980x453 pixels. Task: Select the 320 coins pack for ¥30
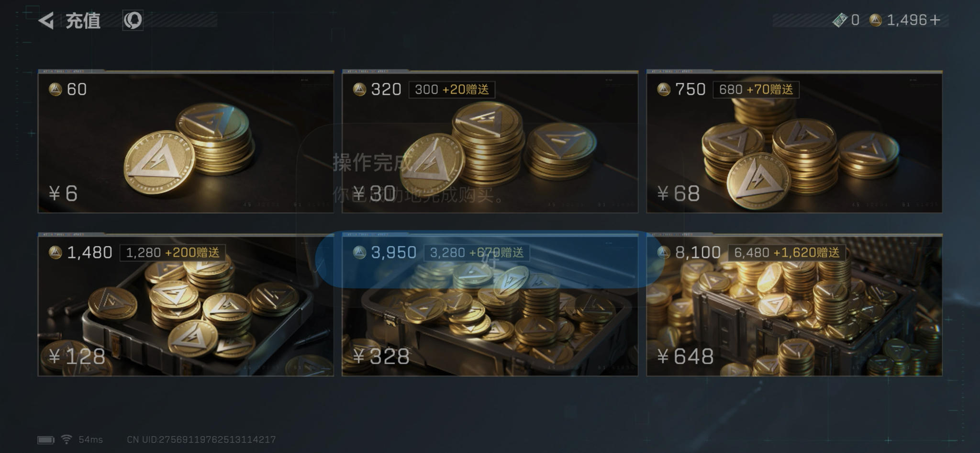(x=490, y=141)
